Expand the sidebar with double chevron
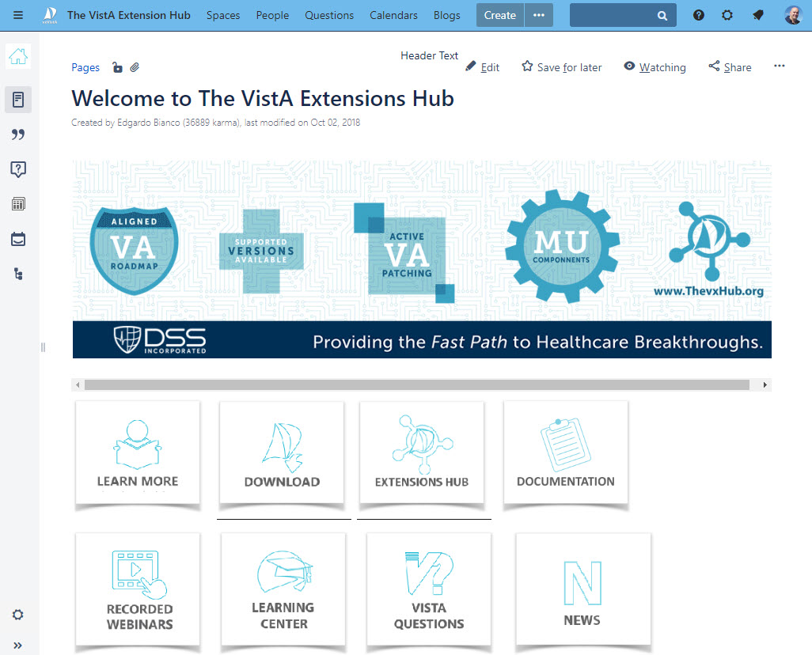 [x=18, y=646]
